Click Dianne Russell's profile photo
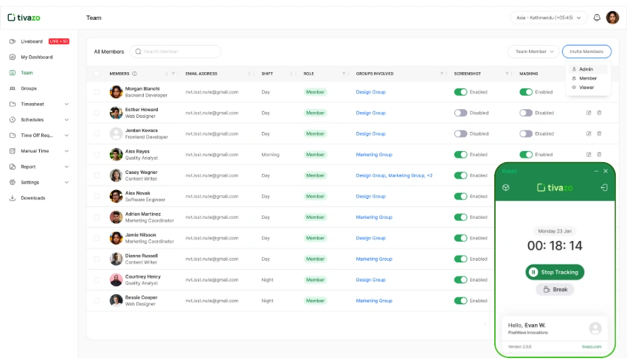The width and height of the screenshot is (627, 364). pos(116,259)
